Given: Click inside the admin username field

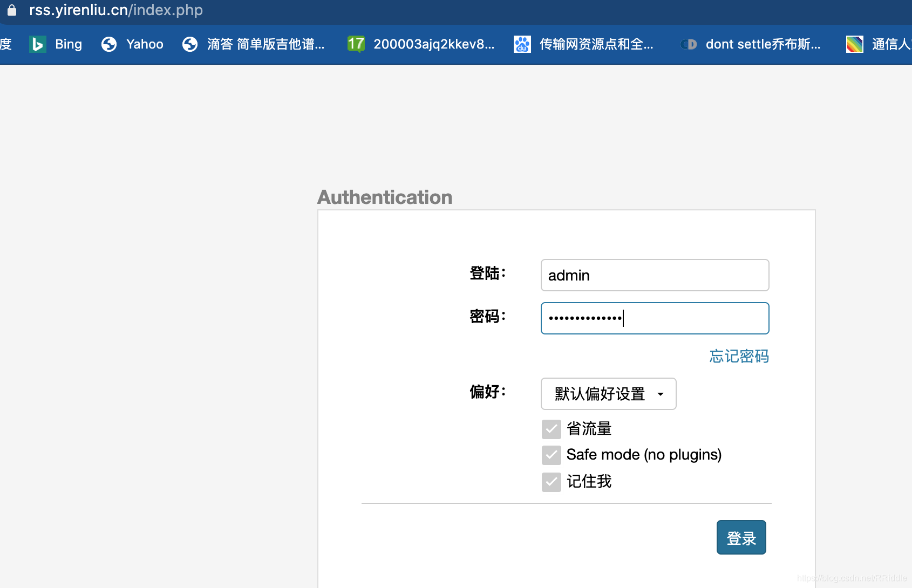Looking at the screenshot, I should 655,275.
